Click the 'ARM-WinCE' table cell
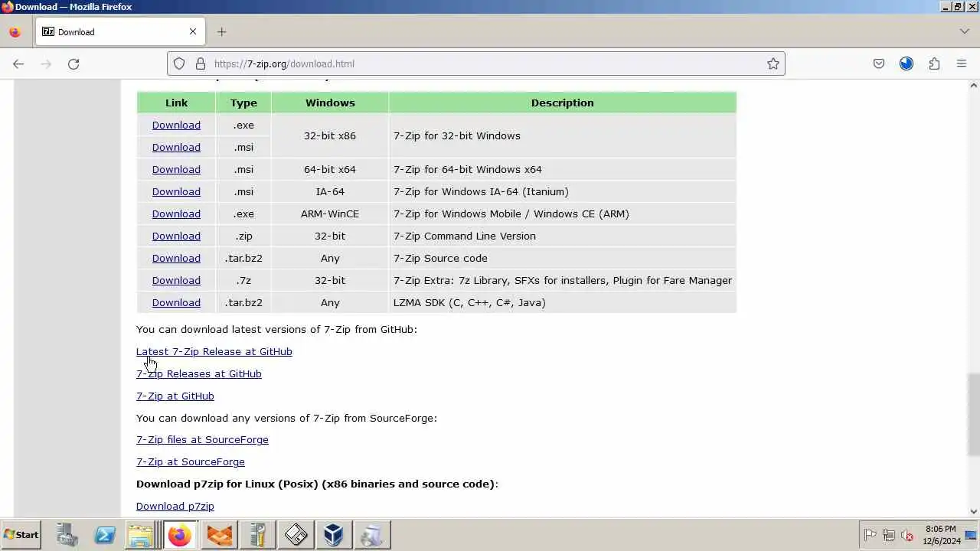980x551 pixels. click(330, 214)
